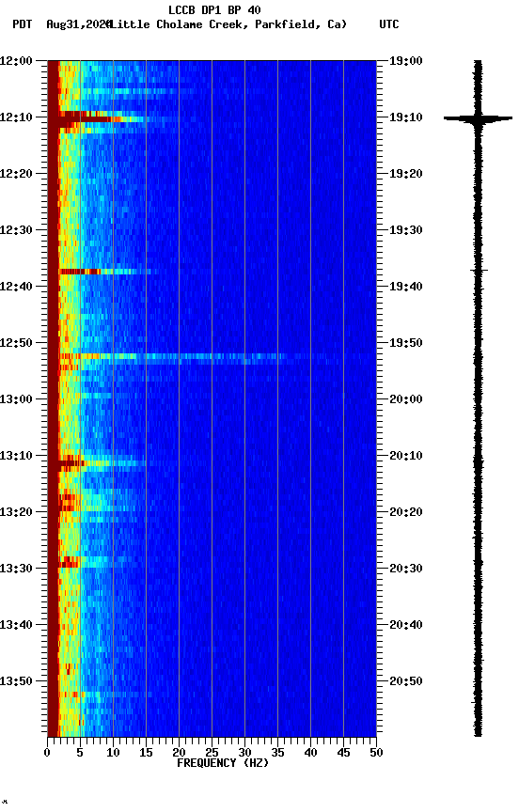Click the '19:50' UTC time label
Viewport: 519px width, 812px height.
(406, 343)
